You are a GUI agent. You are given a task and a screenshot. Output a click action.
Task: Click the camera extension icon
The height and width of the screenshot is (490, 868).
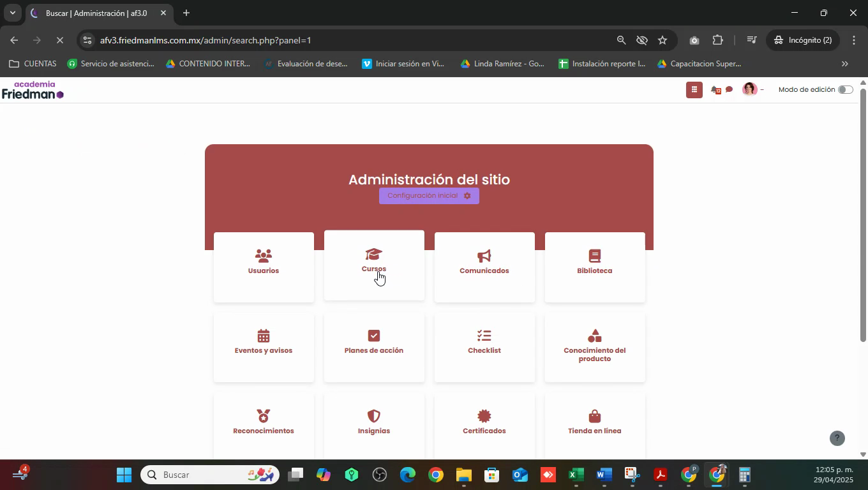click(694, 40)
